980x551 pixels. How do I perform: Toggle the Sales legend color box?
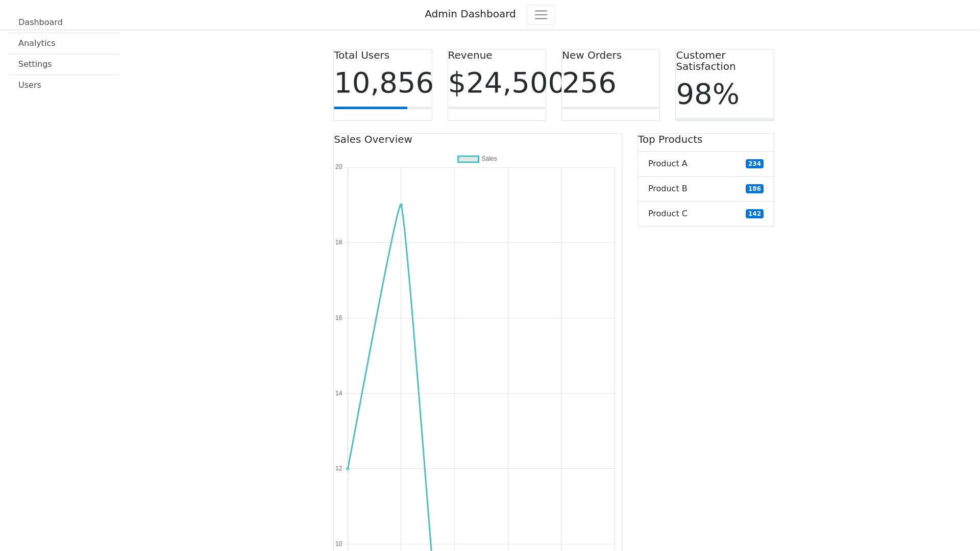tap(468, 159)
